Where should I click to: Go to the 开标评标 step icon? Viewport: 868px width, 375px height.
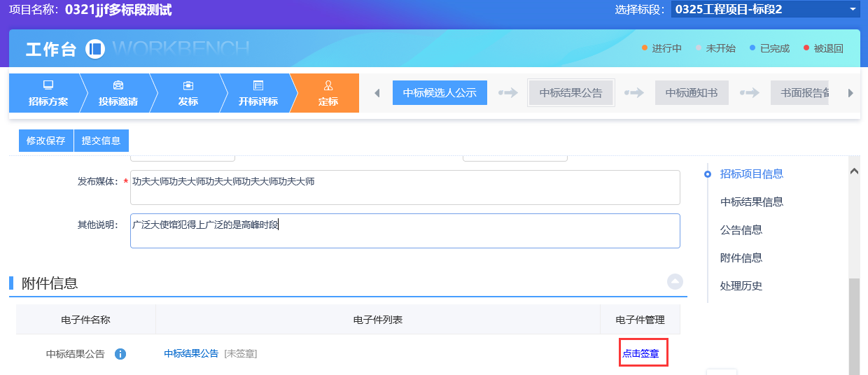point(258,85)
